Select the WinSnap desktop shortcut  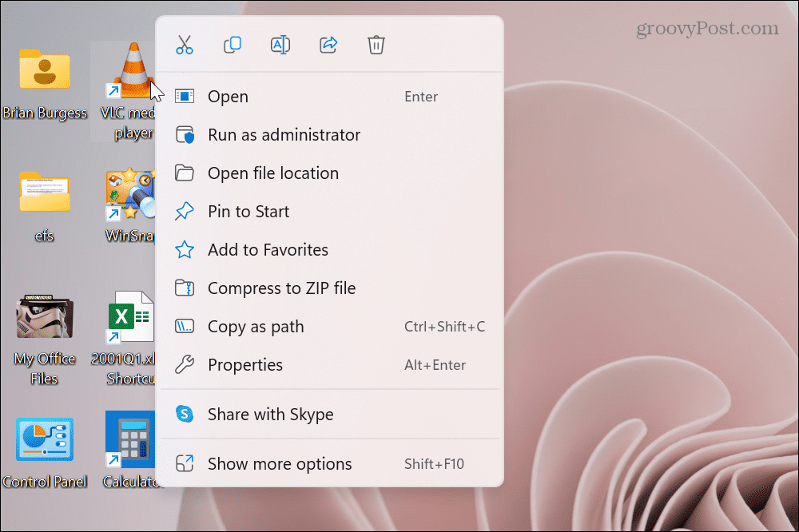pos(130,195)
